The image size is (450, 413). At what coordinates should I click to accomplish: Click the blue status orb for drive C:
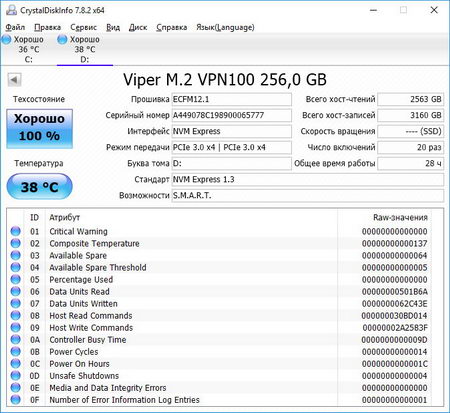click(x=7, y=39)
